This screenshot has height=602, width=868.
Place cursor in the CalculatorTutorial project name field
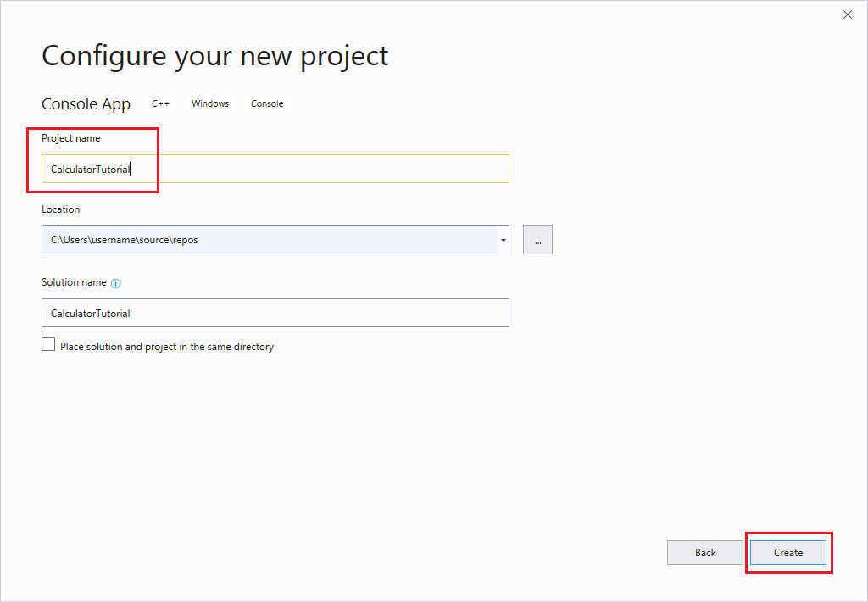[x=275, y=169]
